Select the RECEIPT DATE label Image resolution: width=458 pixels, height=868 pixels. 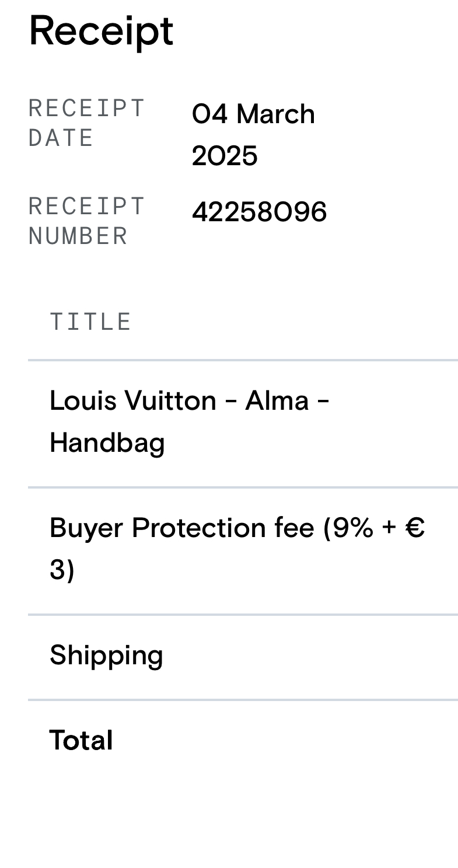pos(86,123)
